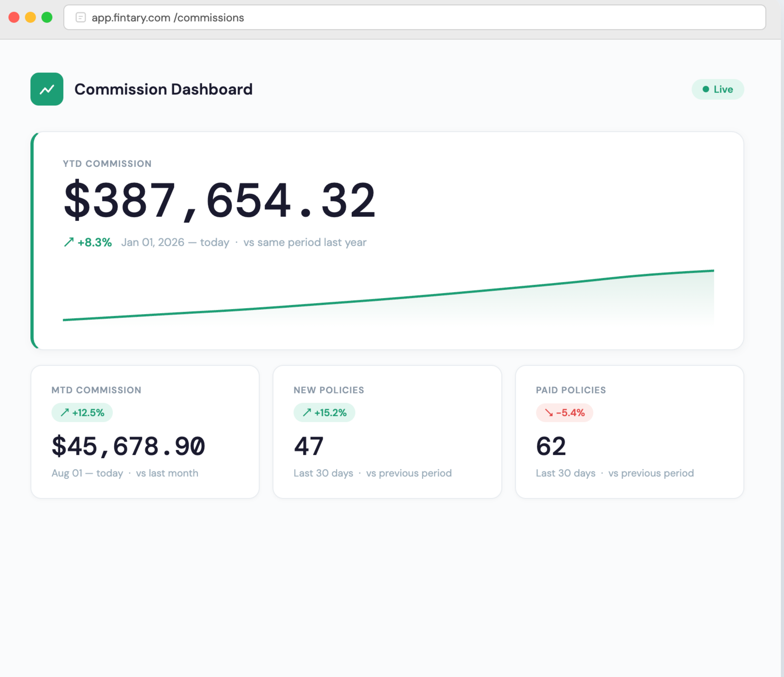Click the up arrow in +15.2% badge
The height and width of the screenshot is (677, 784).
click(x=307, y=412)
